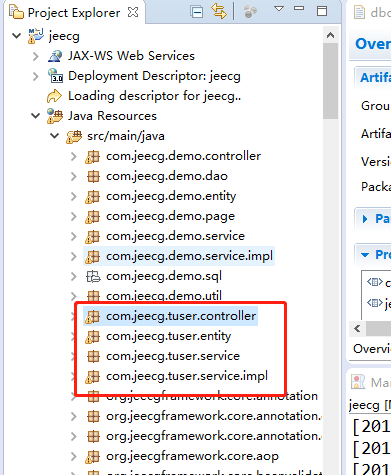Expand com.jeecg.demo.service.impl package arrow

(74, 256)
